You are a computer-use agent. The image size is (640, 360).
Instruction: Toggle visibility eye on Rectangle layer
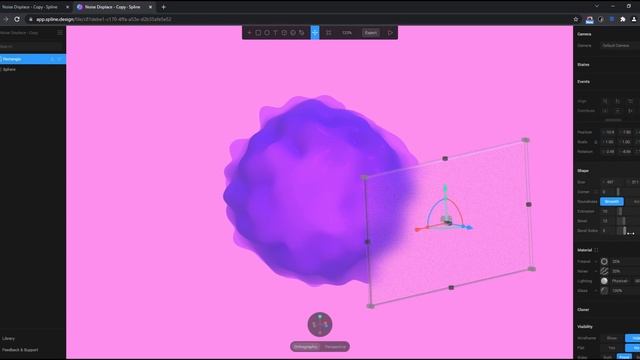pos(60,59)
